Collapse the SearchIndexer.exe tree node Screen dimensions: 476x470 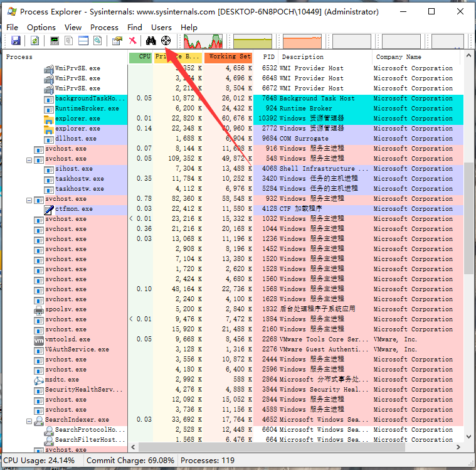(x=29, y=421)
